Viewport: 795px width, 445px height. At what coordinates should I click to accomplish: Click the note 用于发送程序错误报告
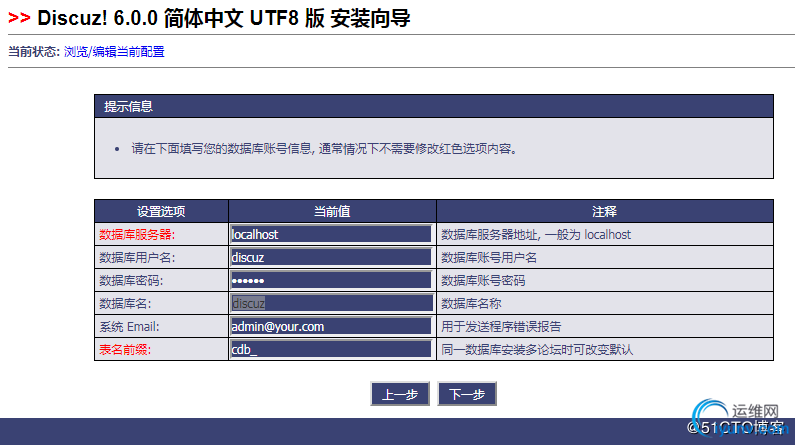(x=501, y=327)
